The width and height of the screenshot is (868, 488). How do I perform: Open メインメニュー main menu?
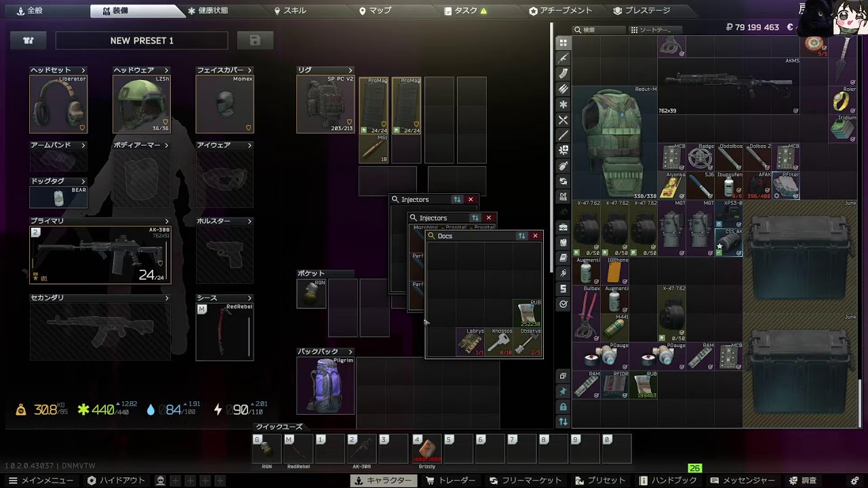[41, 481]
